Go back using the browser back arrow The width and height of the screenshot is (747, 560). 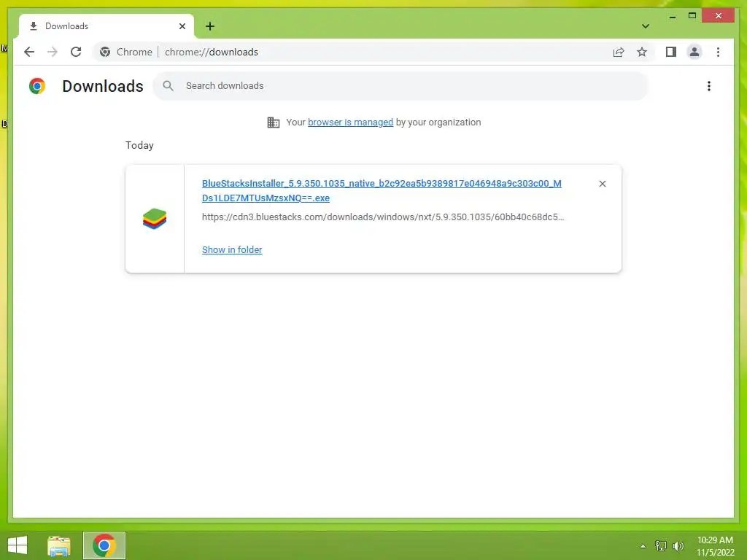pyautogui.click(x=29, y=52)
